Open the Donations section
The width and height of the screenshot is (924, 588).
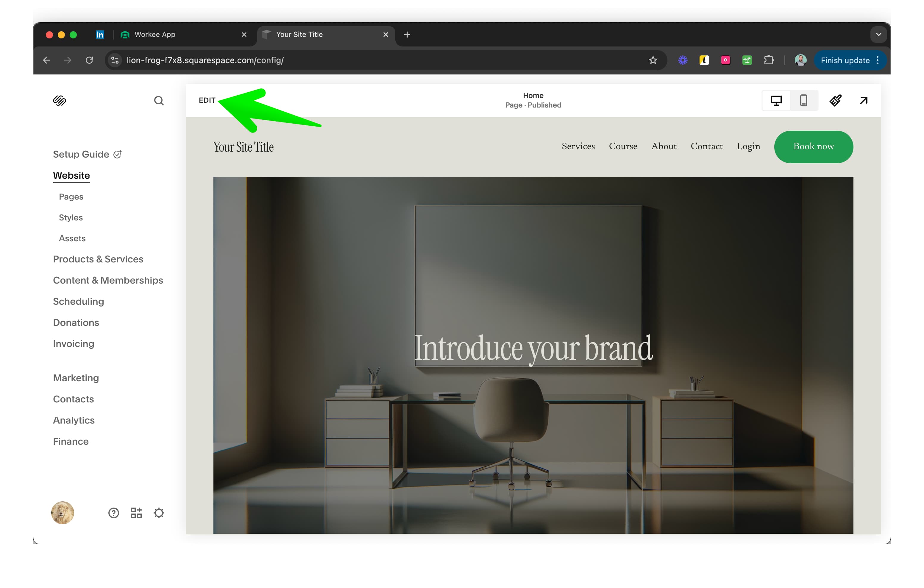tap(76, 323)
